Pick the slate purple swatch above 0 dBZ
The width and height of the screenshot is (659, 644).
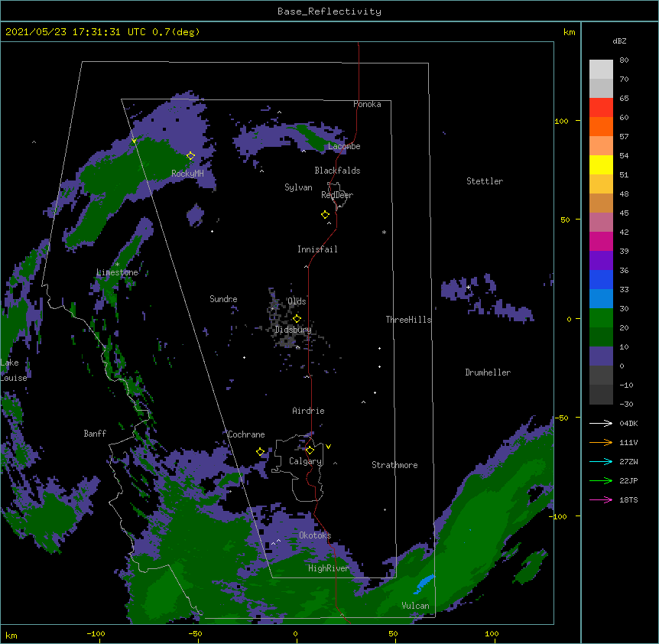coord(601,356)
